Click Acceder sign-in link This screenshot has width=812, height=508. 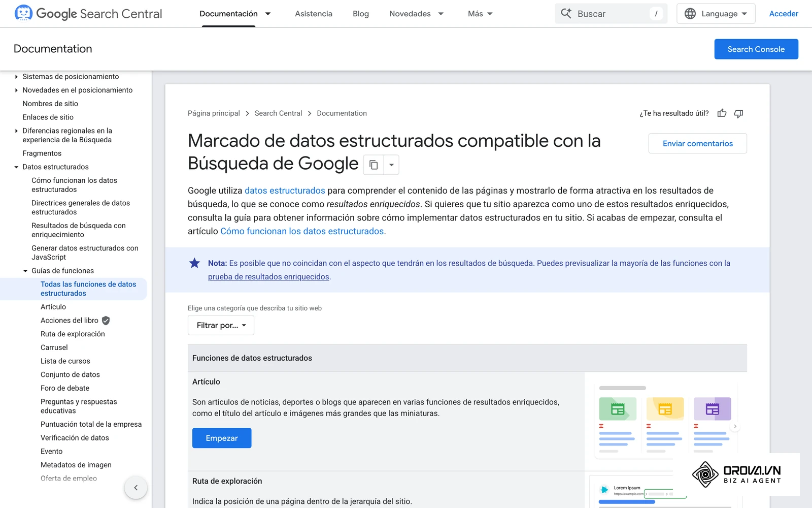784,14
